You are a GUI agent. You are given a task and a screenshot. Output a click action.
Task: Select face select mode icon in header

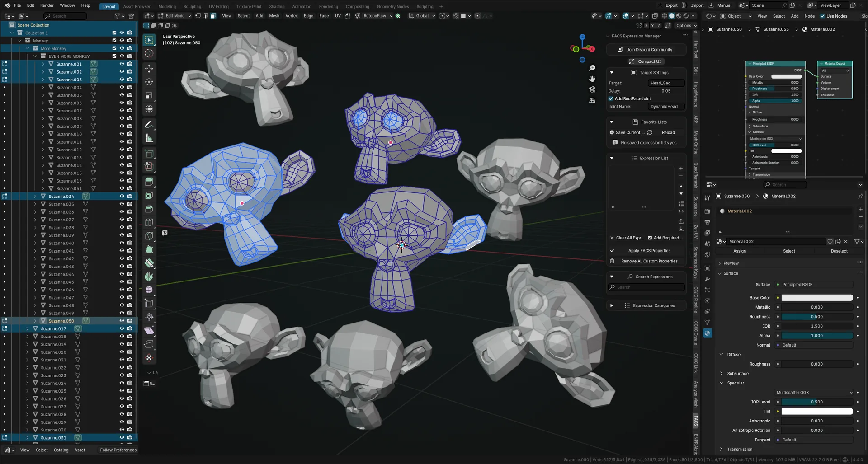click(213, 16)
